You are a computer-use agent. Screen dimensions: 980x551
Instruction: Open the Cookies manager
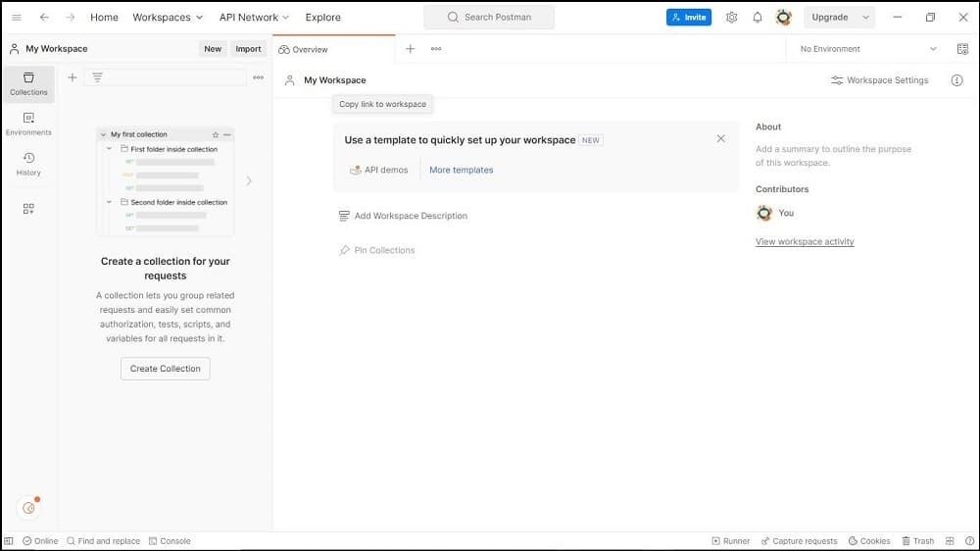(x=868, y=541)
